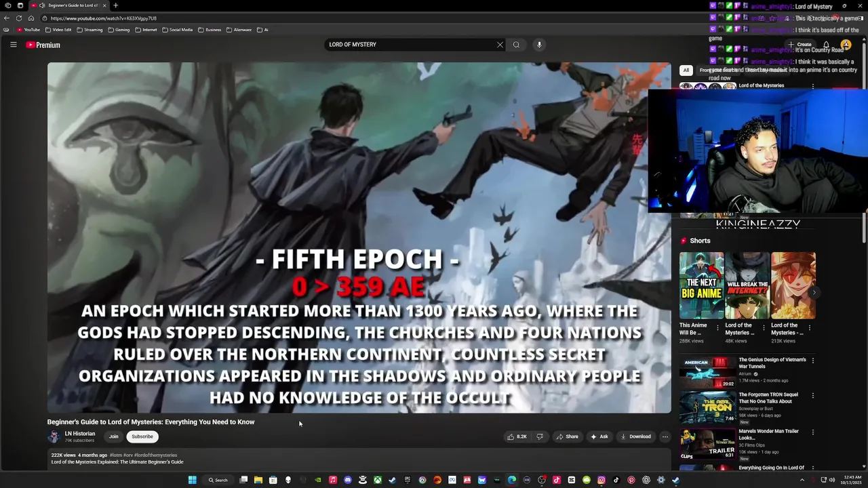Edit the LORD OF MYSTERY search field
The image size is (868, 488).
pyautogui.click(x=410, y=45)
